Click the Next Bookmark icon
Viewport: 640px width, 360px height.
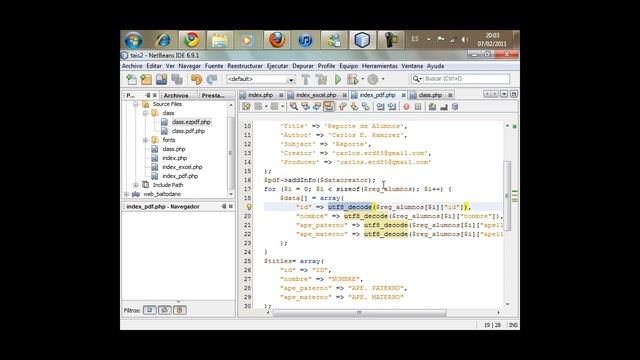pos(353,107)
